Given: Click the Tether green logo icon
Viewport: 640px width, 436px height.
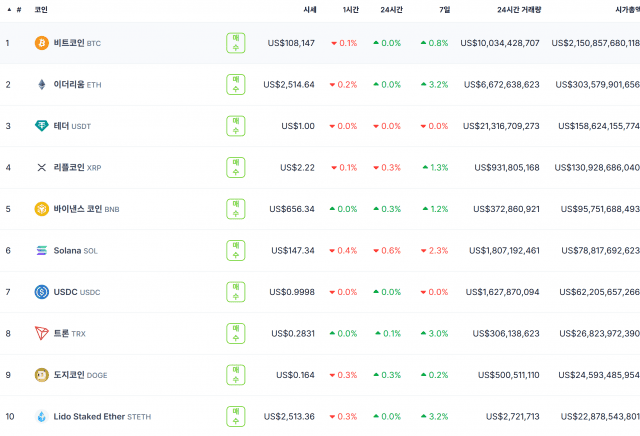Looking at the screenshot, I should point(42,126).
